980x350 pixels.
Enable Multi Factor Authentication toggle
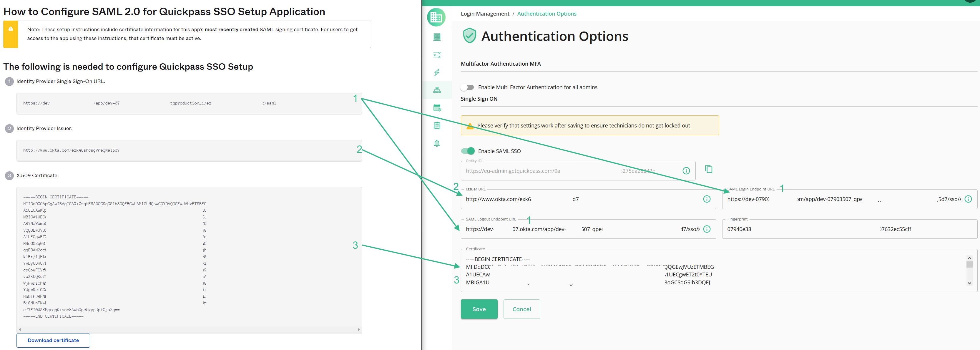467,87
